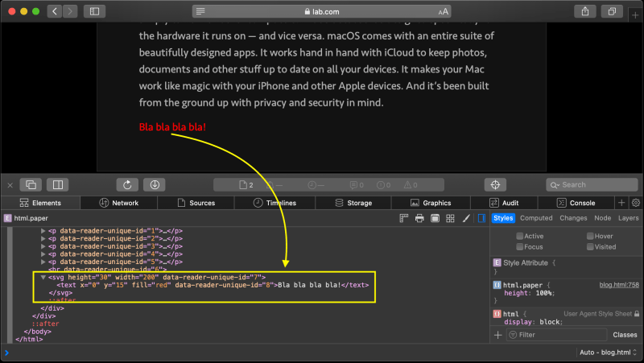Switch to the Network tab
The width and height of the screenshot is (644, 363).
(x=119, y=203)
